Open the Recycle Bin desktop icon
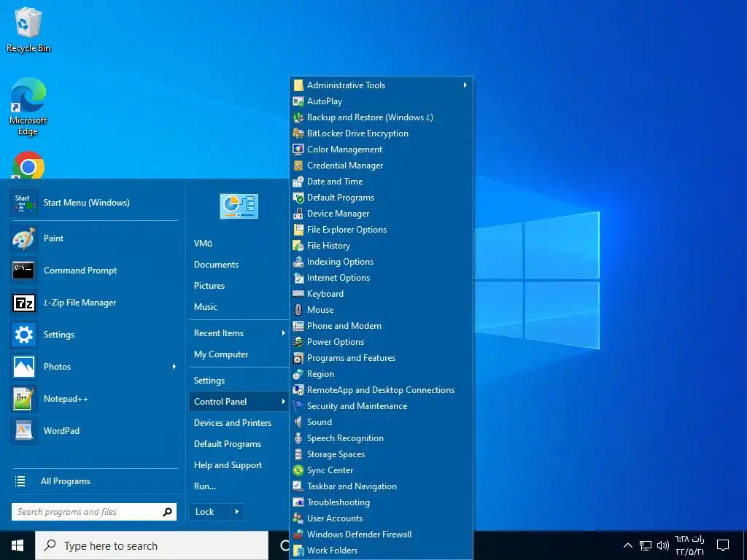 (28, 29)
